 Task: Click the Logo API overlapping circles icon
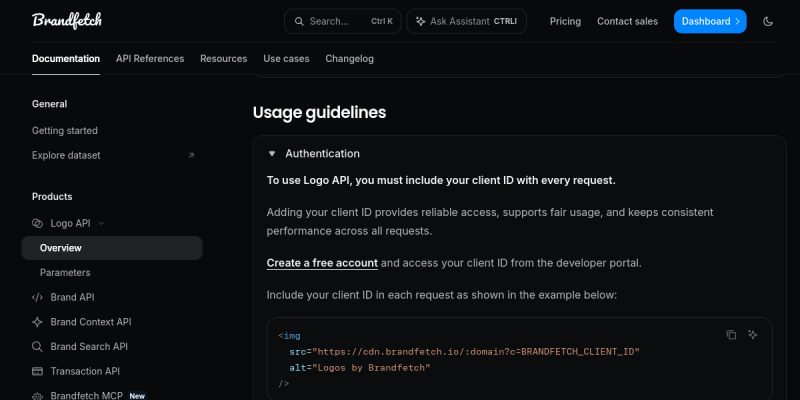[x=37, y=223]
